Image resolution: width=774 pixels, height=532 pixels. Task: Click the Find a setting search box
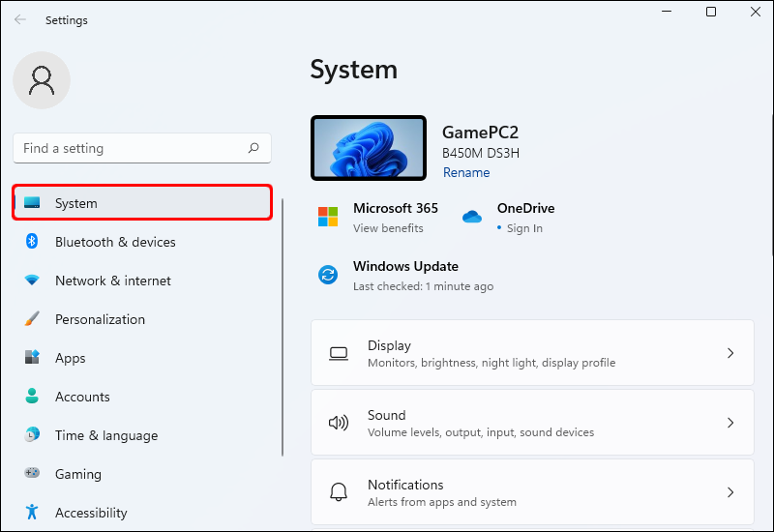pyautogui.click(x=131, y=148)
